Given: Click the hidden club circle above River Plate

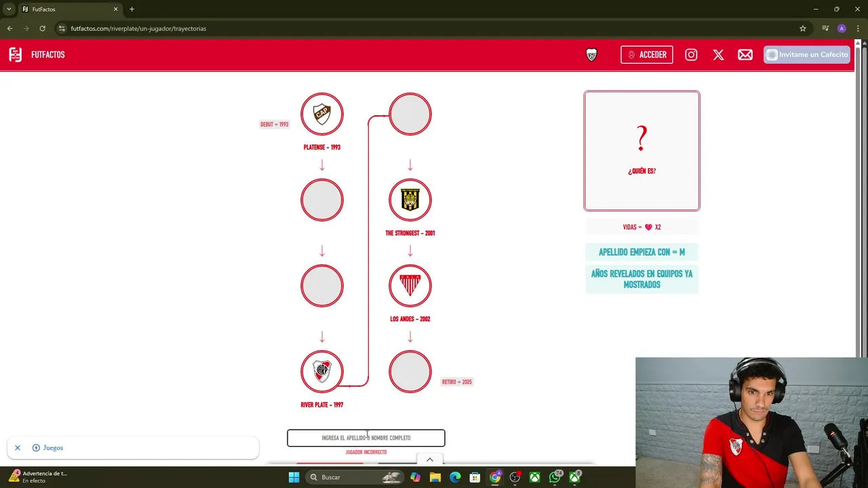Looking at the screenshot, I should pyautogui.click(x=322, y=285).
